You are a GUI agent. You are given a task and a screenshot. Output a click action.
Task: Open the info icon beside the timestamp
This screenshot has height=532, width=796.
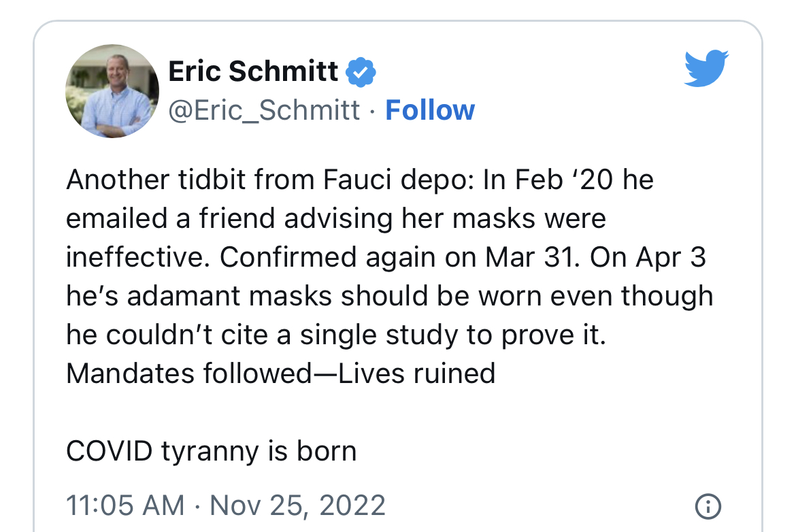click(x=708, y=506)
